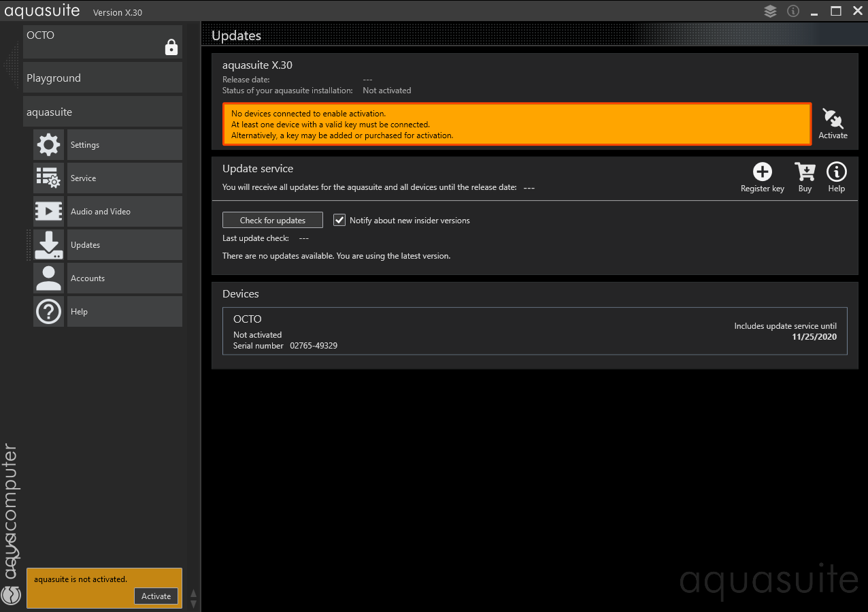Click the 'Last update check:' label

pos(256,238)
